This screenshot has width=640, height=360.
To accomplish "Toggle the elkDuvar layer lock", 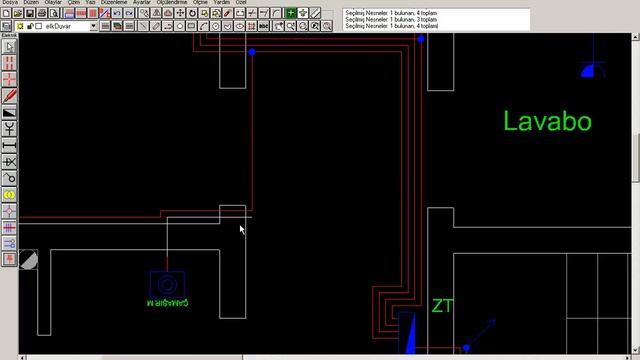I will [x=30, y=26].
